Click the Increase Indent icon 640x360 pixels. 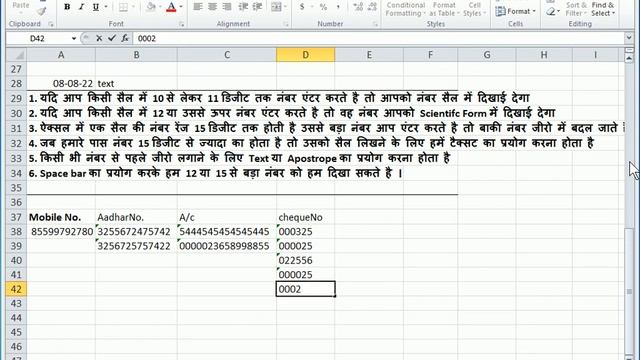258,7
